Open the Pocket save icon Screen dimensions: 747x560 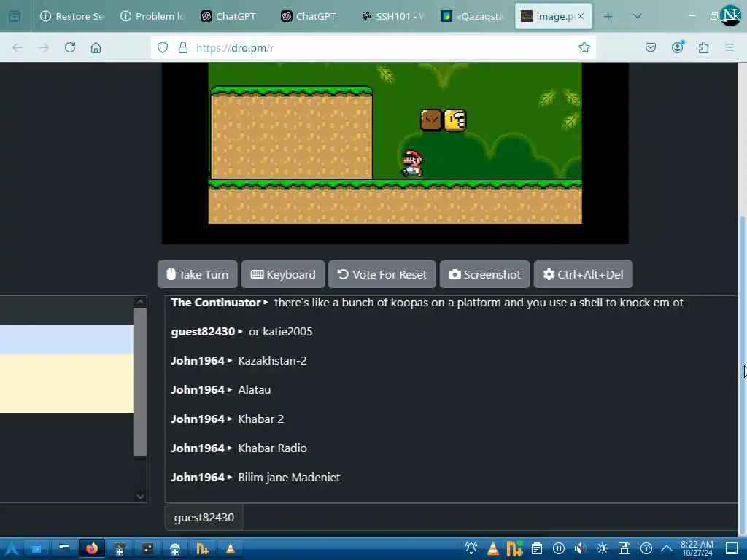pos(650,47)
